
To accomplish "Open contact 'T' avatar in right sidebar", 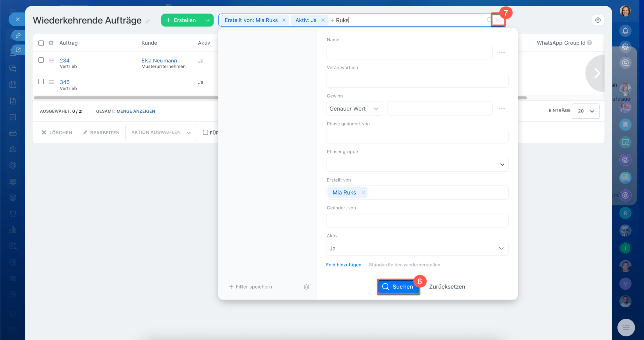I will click(625, 248).
